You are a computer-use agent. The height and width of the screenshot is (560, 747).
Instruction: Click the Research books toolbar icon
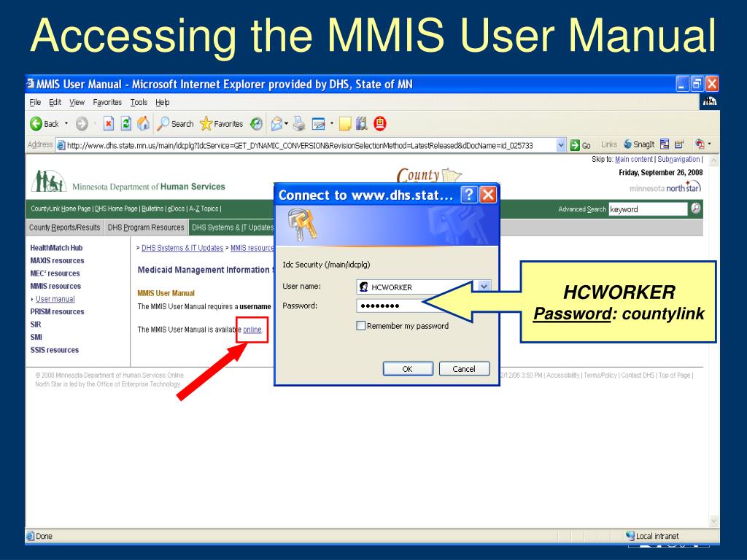pos(362,124)
